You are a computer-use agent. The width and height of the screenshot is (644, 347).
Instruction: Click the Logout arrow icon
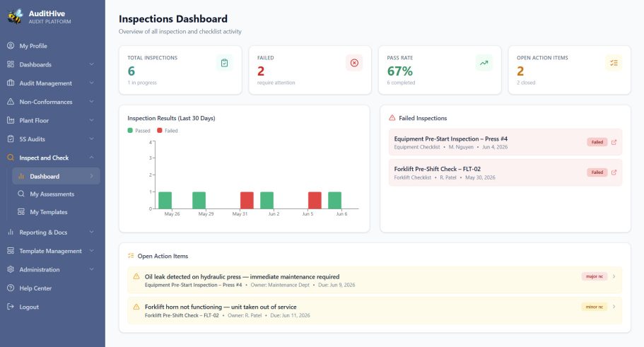tap(11, 306)
